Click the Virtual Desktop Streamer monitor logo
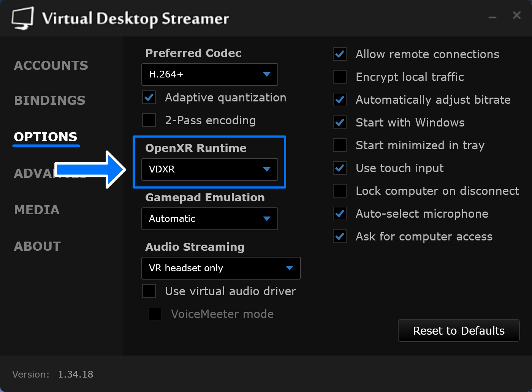The width and height of the screenshot is (532, 392). point(23,18)
